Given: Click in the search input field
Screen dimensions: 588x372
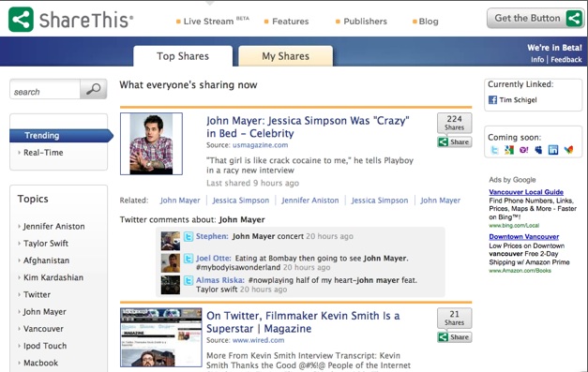Looking at the screenshot, I should tap(45, 89).
